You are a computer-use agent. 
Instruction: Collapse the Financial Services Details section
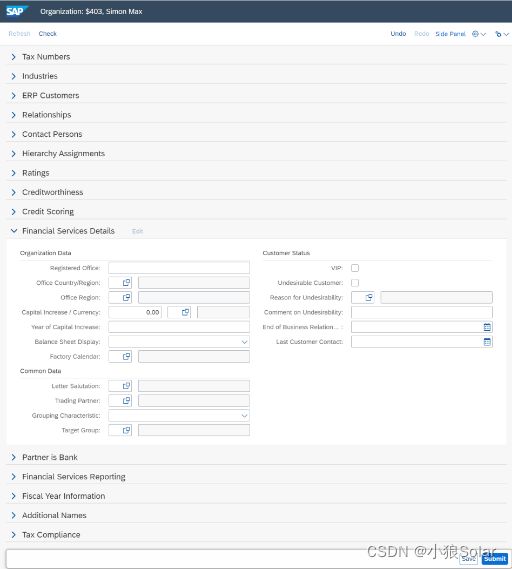point(13,231)
